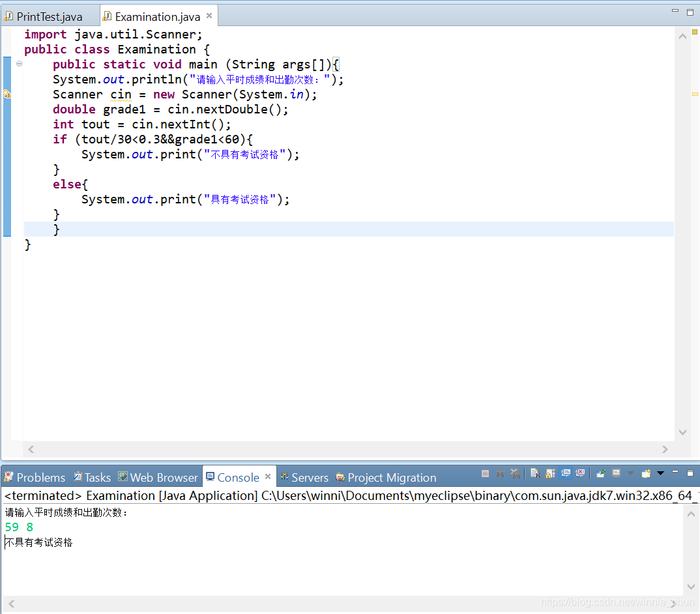The image size is (700, 614).
Task: Click the int tout = cin.nextInt() line
Action: coord(142,124)
